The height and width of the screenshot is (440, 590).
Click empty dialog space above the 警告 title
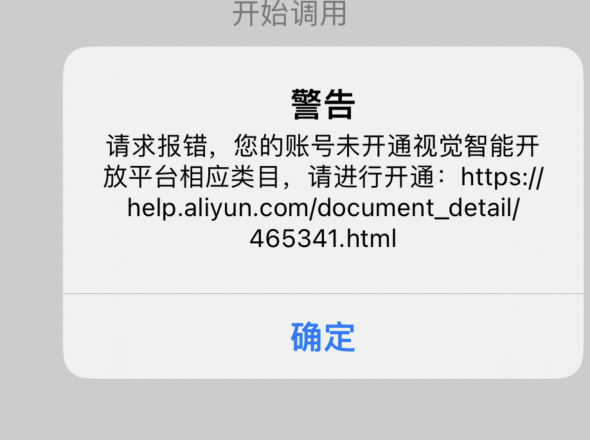pos(323,67)
